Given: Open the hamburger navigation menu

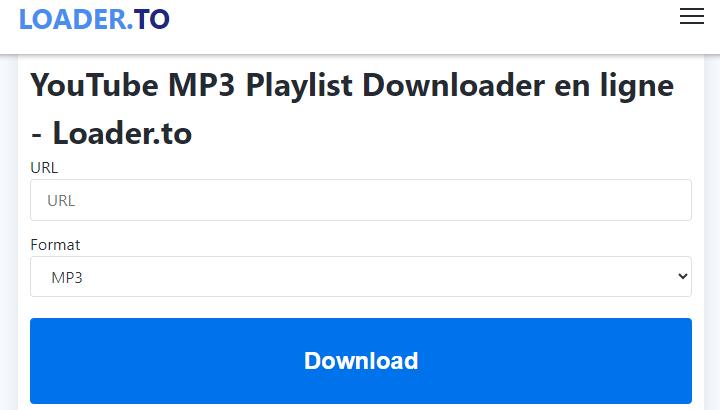Looking at the screenshot, I should coord(692,16).
